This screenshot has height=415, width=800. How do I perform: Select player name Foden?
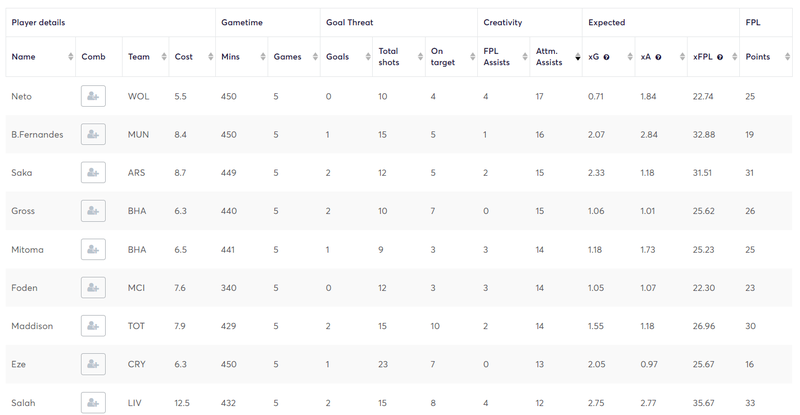(x=24, y=288)
